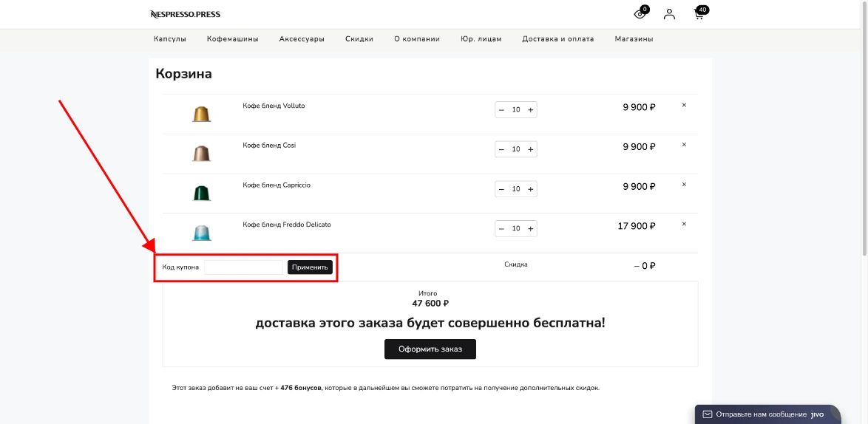Viewport: 868px width, 424px height.
Task: Open the Юр. лицам page
Action: (x=481, y=39)
